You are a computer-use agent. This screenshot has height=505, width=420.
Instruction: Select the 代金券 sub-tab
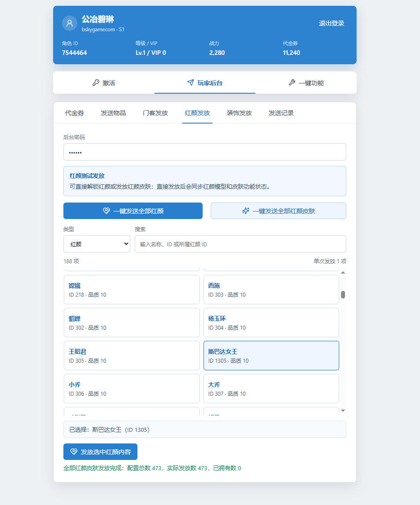[x=75, y=113]
